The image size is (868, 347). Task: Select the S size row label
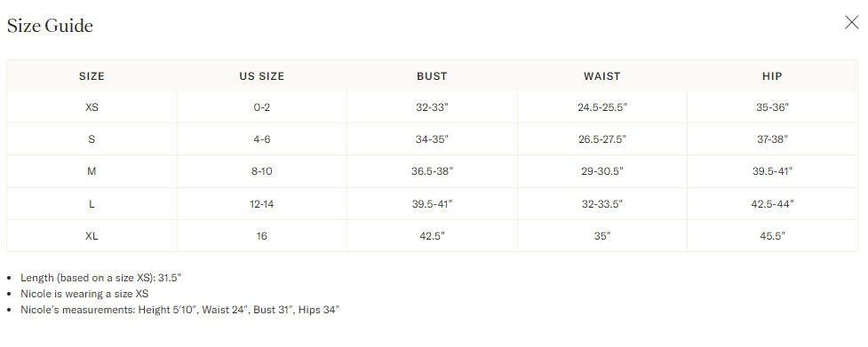point(92,139)
